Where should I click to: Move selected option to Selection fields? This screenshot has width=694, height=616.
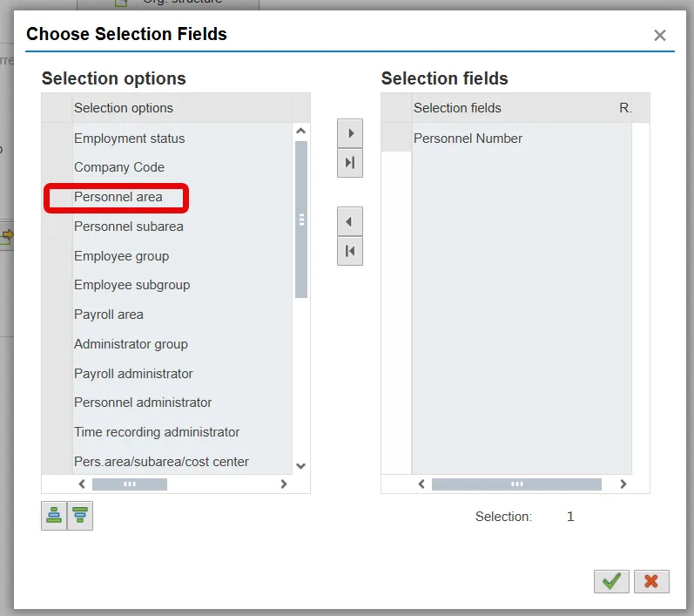coord(350,133)
